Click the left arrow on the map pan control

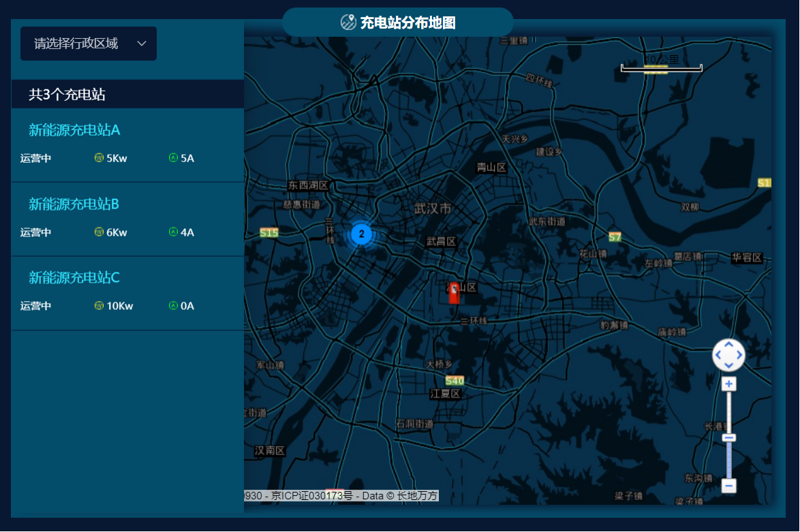pos(718,354)
